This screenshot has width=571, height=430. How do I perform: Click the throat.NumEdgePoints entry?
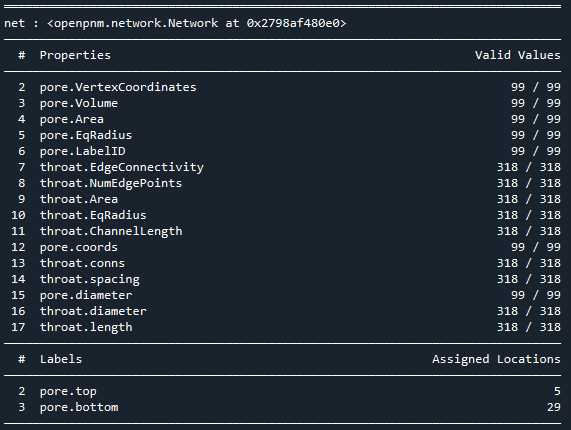[x=111, y=183]
